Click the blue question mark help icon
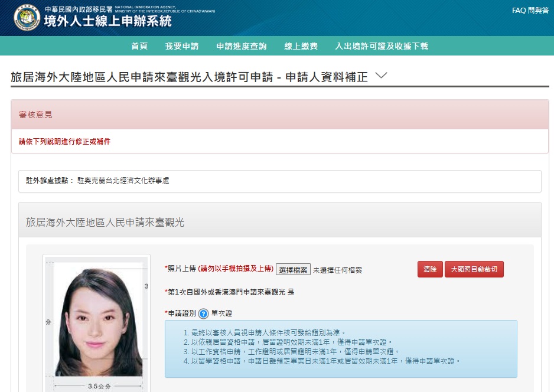 point(203,313)
